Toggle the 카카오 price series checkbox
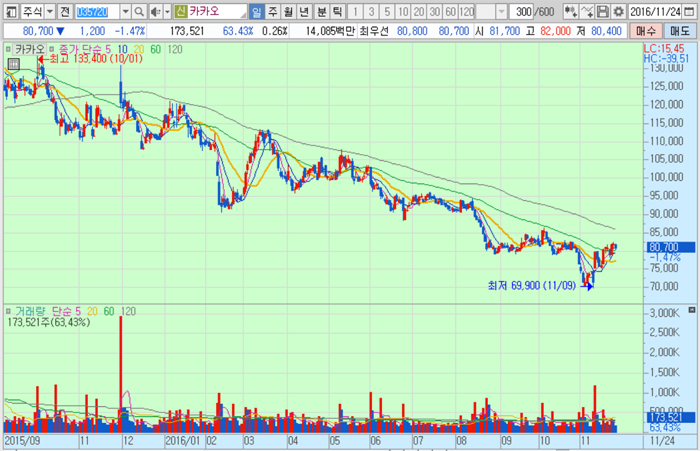Image resolution: width=700 pixels, height=451 pixels. tap(8, 49)
